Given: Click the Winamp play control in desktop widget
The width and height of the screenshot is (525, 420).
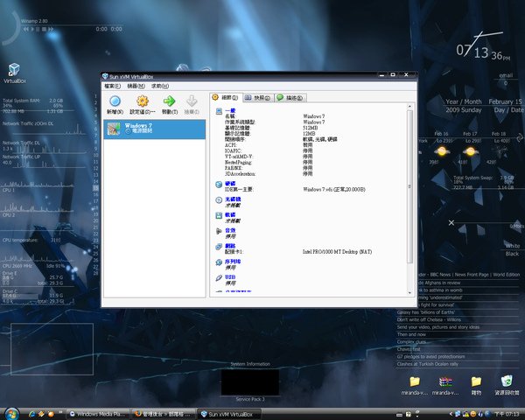Looking at the screenshot, I should point(32,29).
